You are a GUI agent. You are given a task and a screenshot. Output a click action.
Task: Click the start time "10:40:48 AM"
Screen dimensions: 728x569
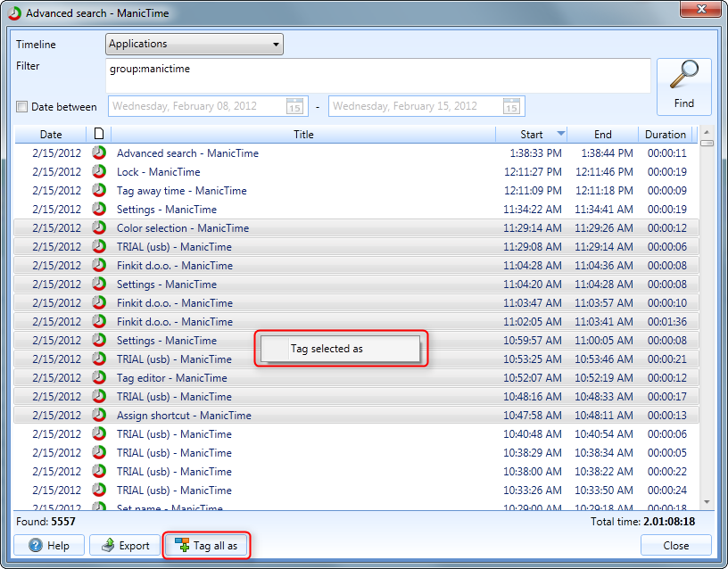(533, 434)
